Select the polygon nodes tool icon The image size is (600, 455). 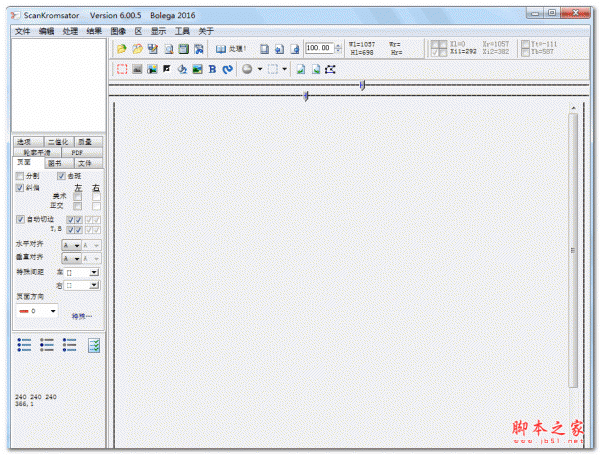click(330, 69)
